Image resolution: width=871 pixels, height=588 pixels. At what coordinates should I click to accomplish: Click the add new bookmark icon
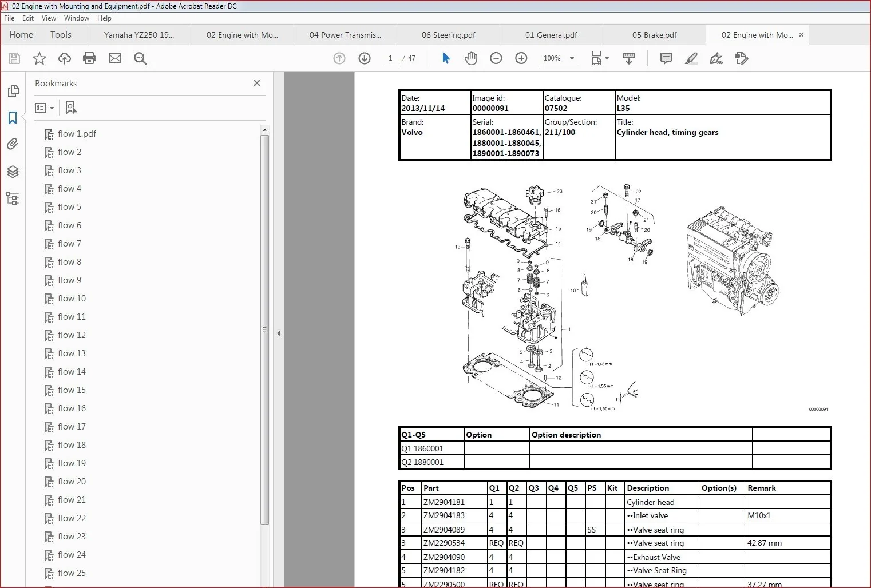point(71,108)
